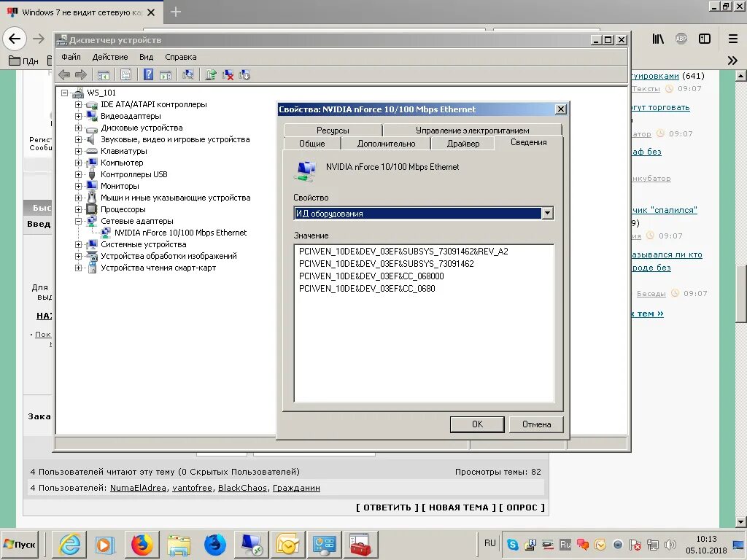
Task: Toggle the console tree pane toolbar icon
Action: (104, 75)
